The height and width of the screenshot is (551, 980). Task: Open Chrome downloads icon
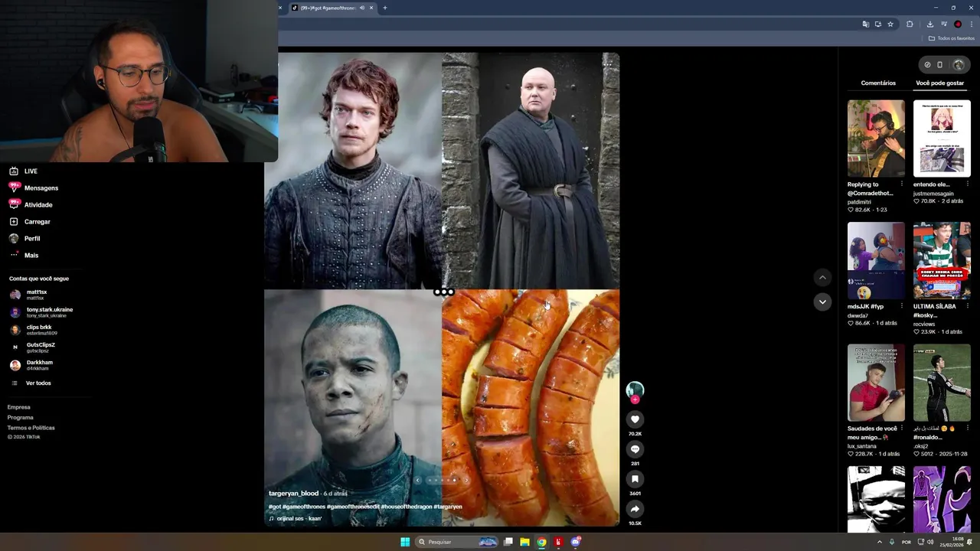[x=930, y=24]
